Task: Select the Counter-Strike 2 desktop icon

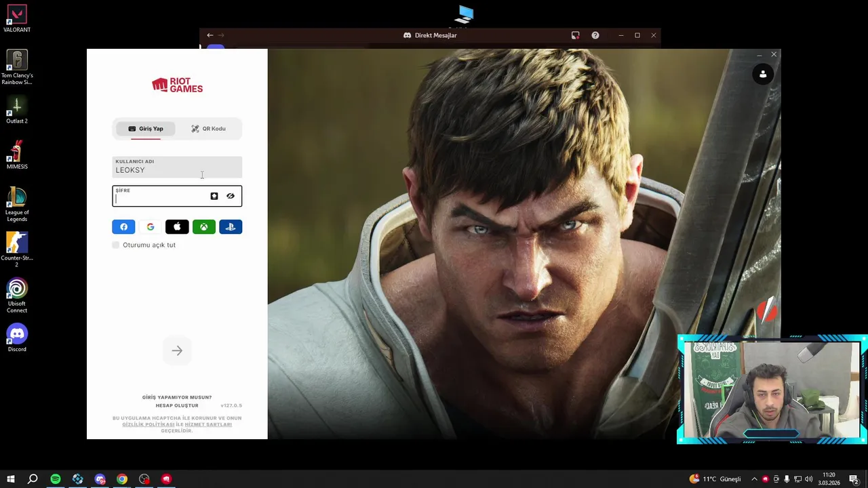Action: [17, 249]
